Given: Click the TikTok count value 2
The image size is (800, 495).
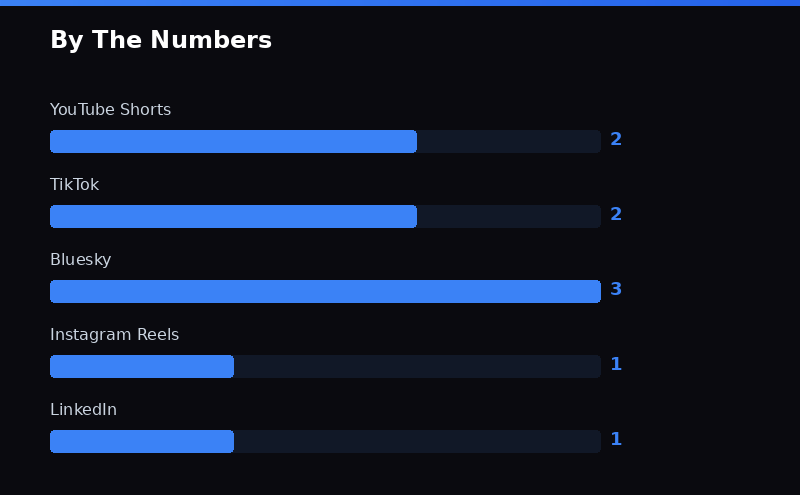Looking at the screenshot, I should pos(616,215).
